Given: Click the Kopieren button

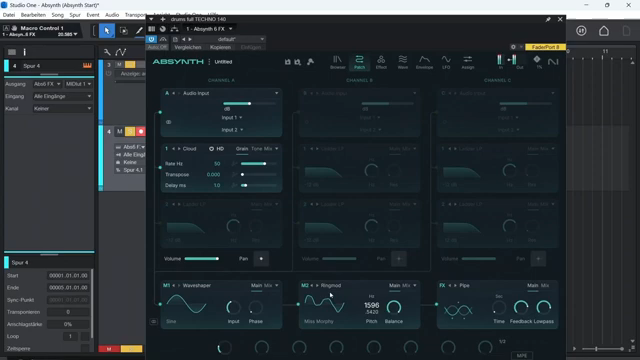Looking at the screenshot, I should (x=220, y=47).
